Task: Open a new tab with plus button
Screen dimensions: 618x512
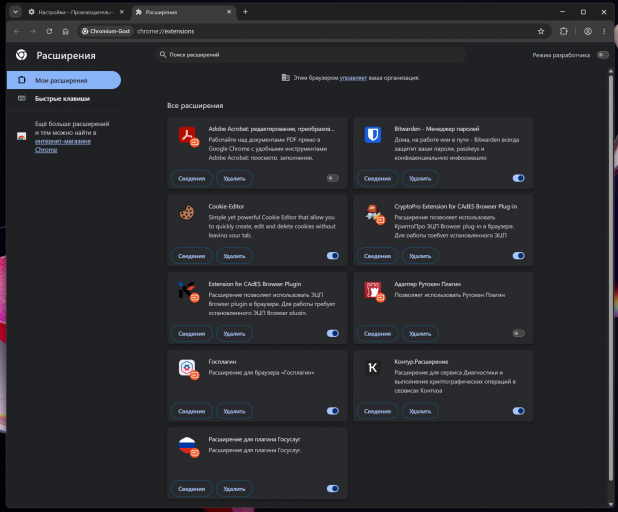Action: coord(245,12)
